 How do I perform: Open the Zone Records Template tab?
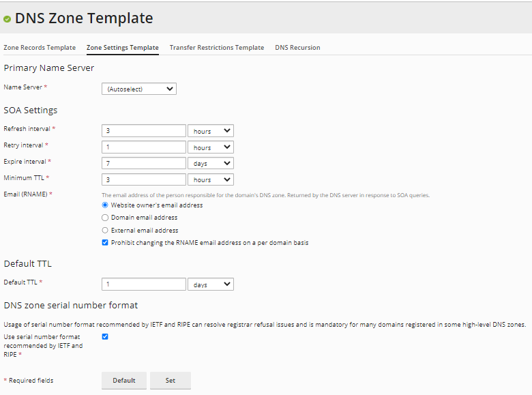point(40,48)
